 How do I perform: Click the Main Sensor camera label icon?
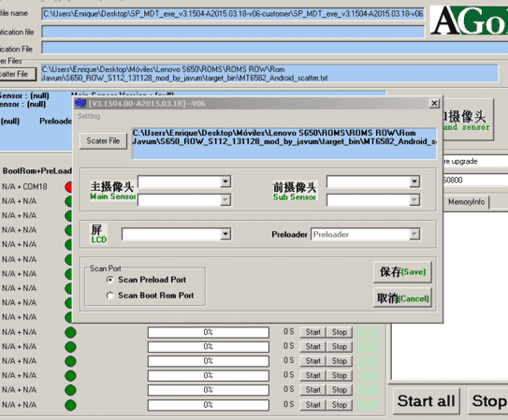point(112,191)
